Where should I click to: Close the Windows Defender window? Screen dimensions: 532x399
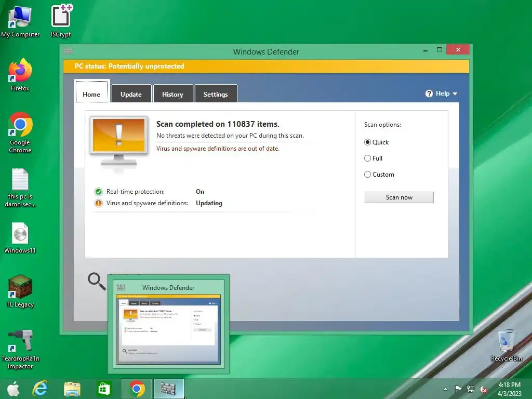pyautogui.click(x=458, y=49)
